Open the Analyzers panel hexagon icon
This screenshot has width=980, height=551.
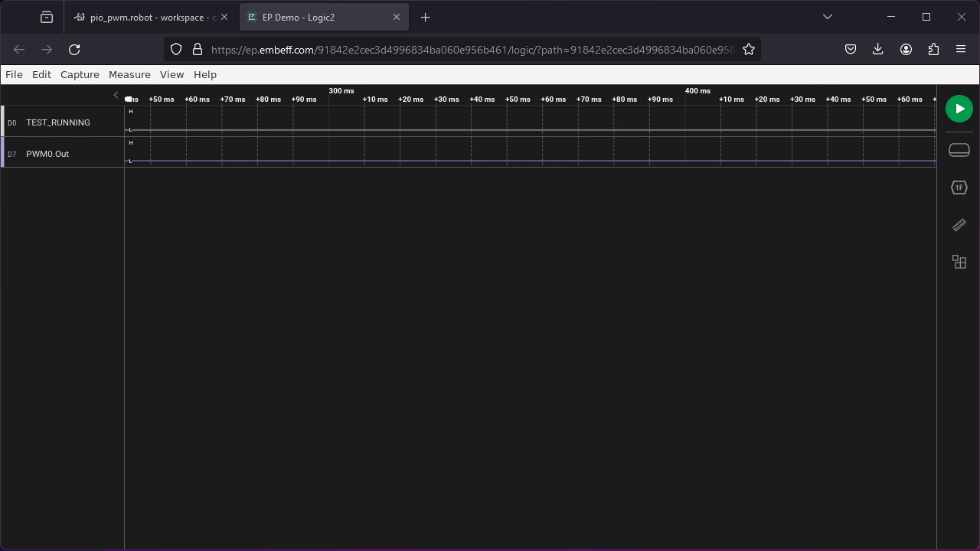(x=959, y=187)
